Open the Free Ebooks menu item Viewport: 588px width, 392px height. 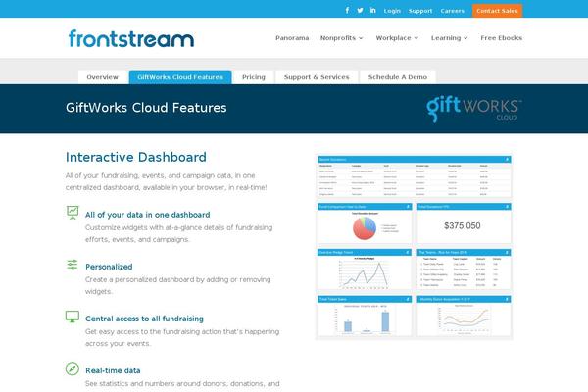[502, 38]
